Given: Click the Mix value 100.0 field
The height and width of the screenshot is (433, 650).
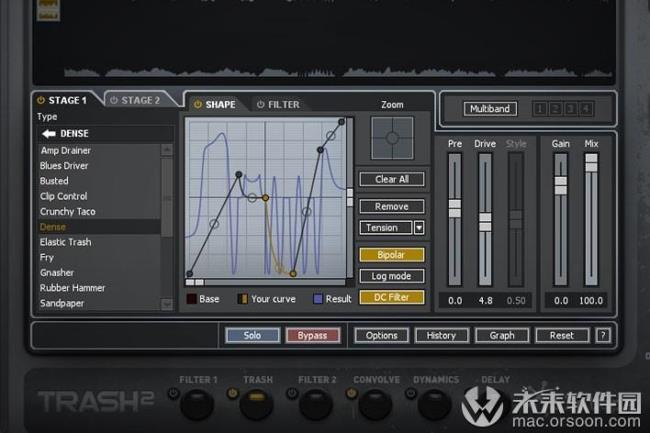Looking at the screenshot, I should (x=591, y=301).
